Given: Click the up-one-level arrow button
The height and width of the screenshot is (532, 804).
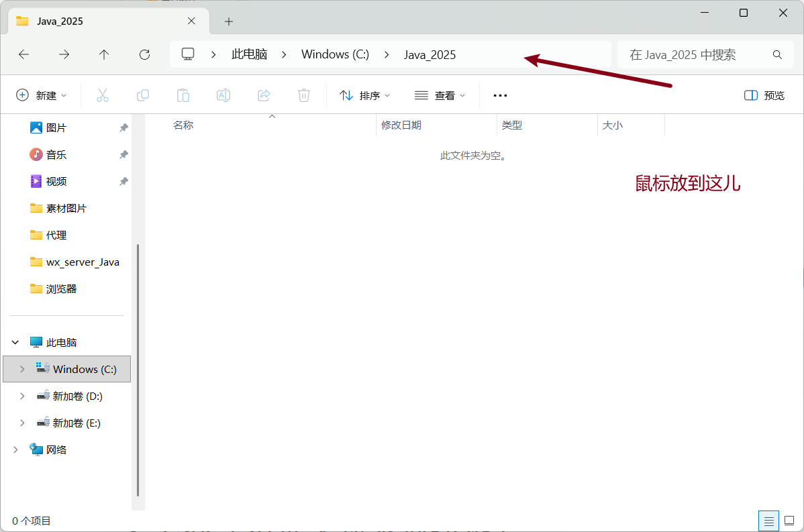Looking at the screenshot, I should 104,55.
